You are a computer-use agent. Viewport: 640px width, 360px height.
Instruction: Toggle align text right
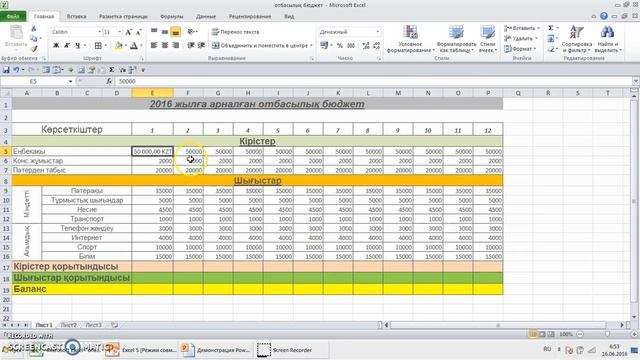176,45
